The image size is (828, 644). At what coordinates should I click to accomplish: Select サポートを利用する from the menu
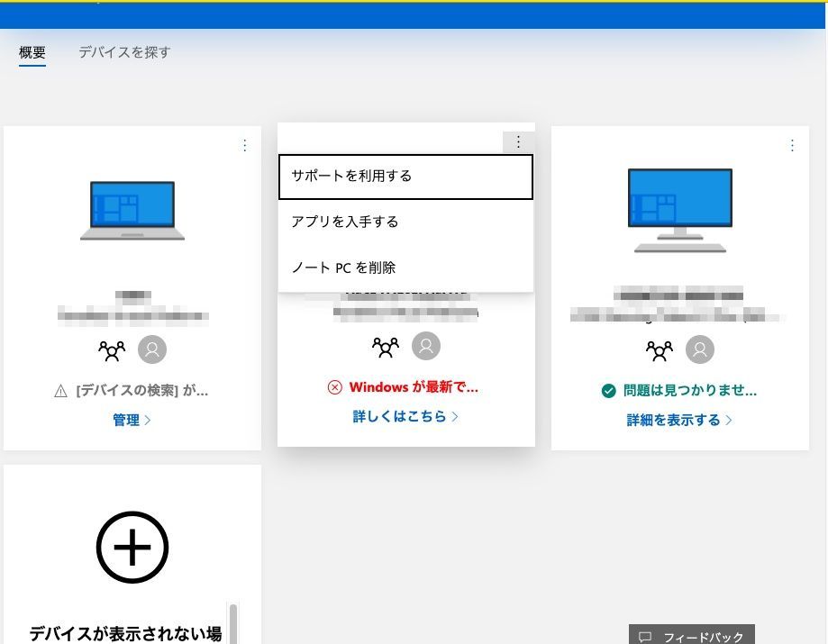pos(405,177)
